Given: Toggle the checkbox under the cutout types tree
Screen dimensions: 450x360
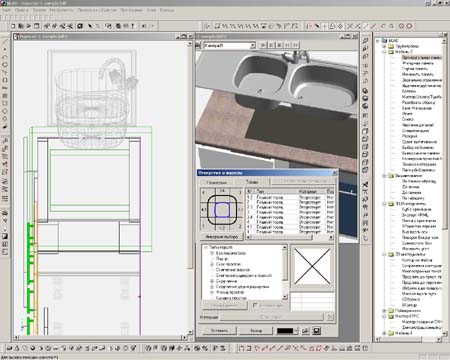Looking at the screenshot, I should pos(255,305).
